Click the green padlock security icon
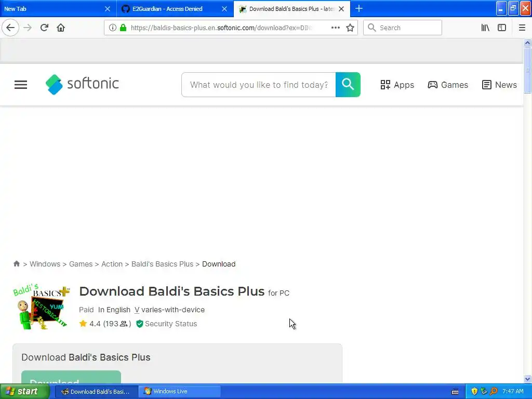The image size is (532, 399). [123, 28]
